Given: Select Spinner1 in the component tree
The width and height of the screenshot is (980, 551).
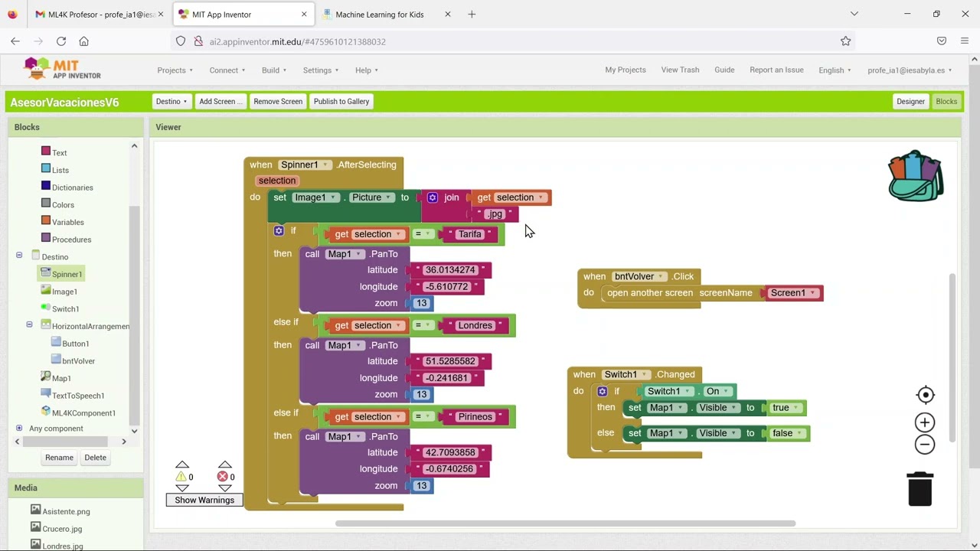Looking at the screenshot, I should click(60, 274).
